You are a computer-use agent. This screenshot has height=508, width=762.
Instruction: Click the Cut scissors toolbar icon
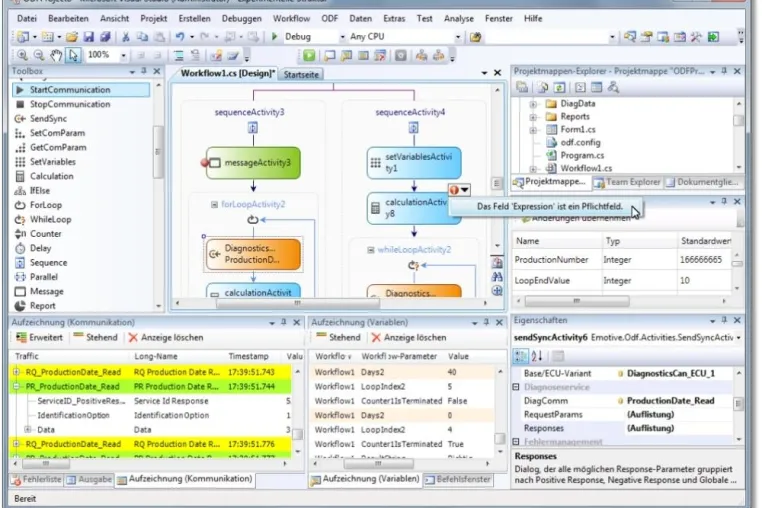(x=125, y=37)
